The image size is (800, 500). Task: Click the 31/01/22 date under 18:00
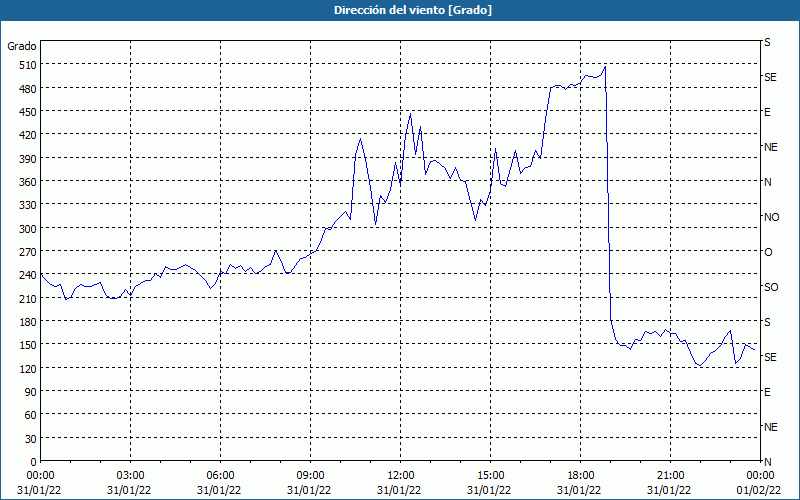tap(580, 490)
